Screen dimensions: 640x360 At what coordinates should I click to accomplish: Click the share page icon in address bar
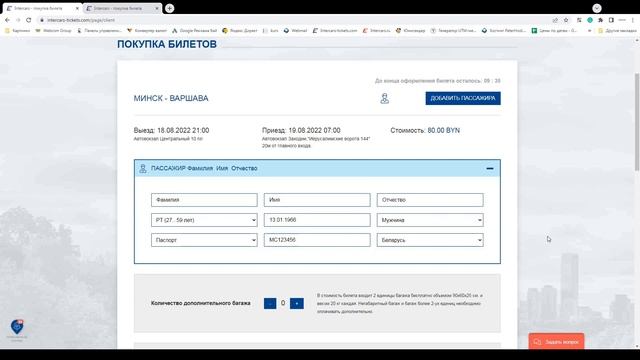coord(555,20)
